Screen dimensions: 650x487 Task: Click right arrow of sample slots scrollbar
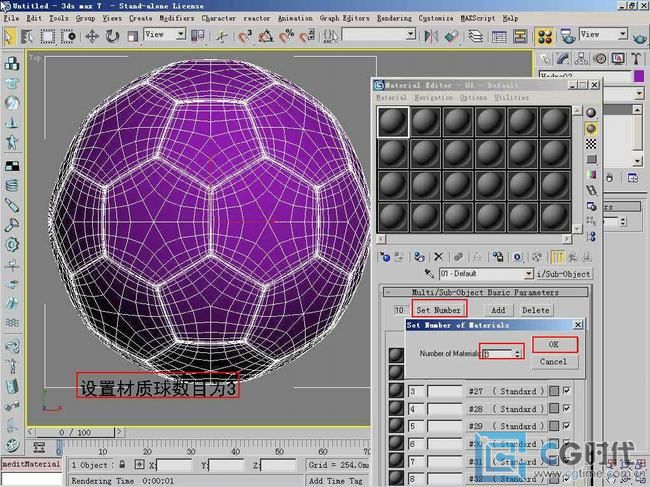(566, 239)
